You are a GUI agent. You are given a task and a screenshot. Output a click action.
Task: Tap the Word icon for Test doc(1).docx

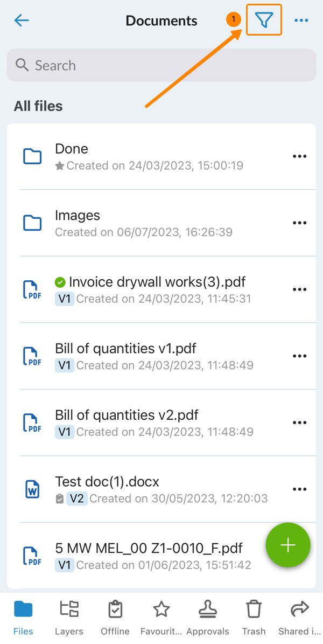click(x=33, y=489)
